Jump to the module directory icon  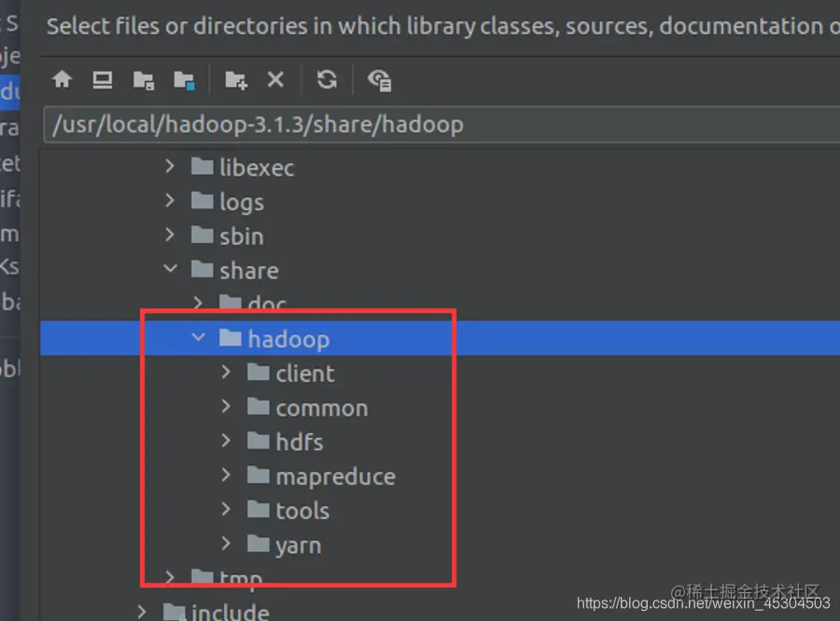pyautogui.click(x=184, y=80)
